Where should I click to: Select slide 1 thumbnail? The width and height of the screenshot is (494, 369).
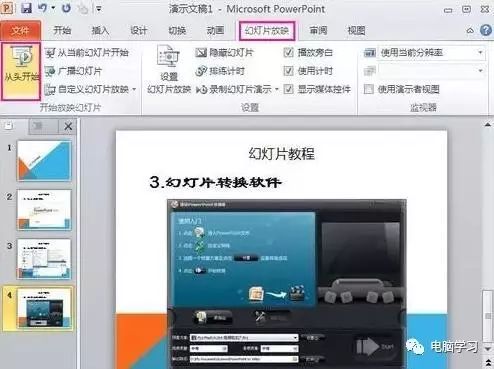coord(44,161)
